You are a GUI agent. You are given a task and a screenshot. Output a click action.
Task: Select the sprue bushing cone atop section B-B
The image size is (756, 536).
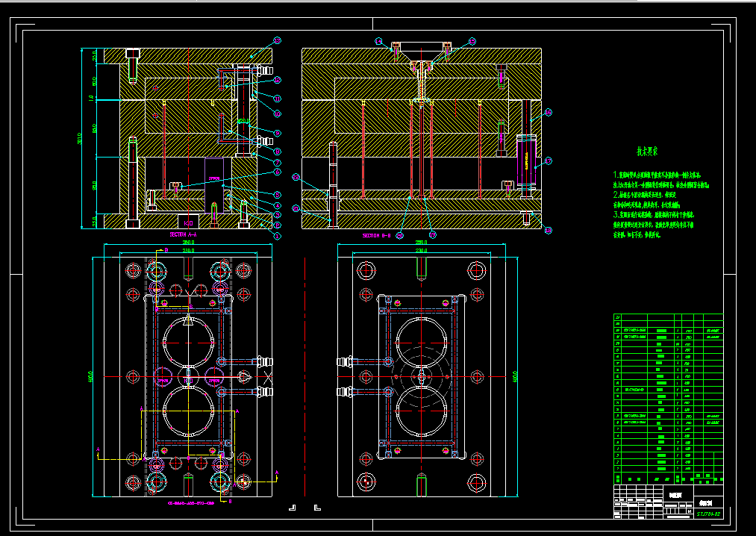tap(422, 52)
